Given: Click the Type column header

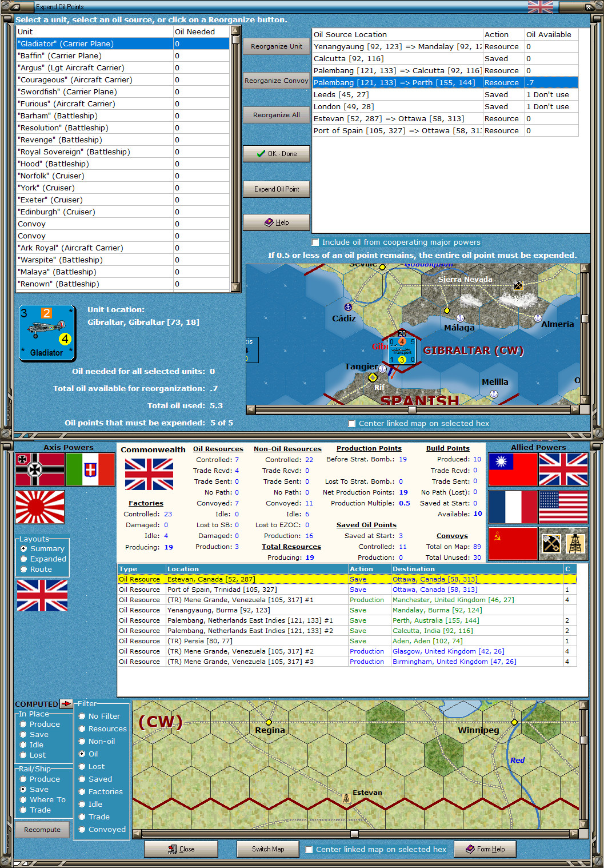Looking at the screenshot, I should 142,569.
